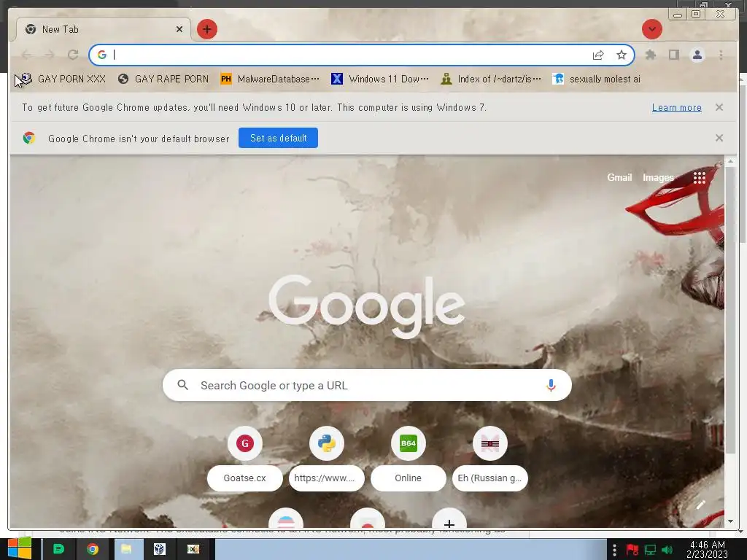Dismiss the default browser infobar

pos(719,138)
